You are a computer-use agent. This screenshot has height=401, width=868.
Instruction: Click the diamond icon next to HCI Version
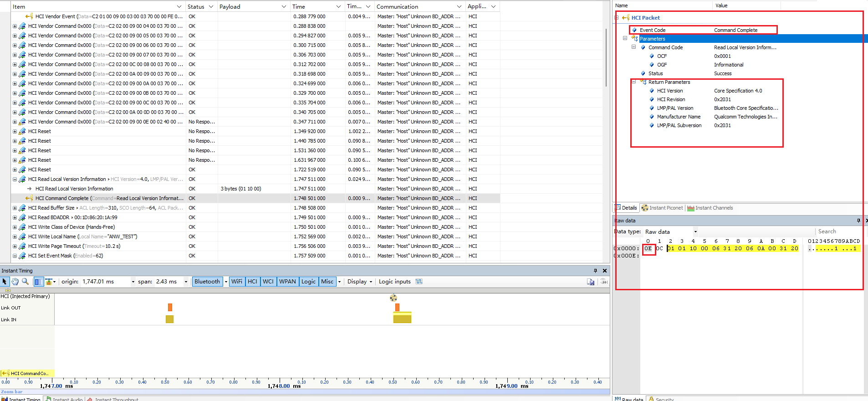(652, 91)
